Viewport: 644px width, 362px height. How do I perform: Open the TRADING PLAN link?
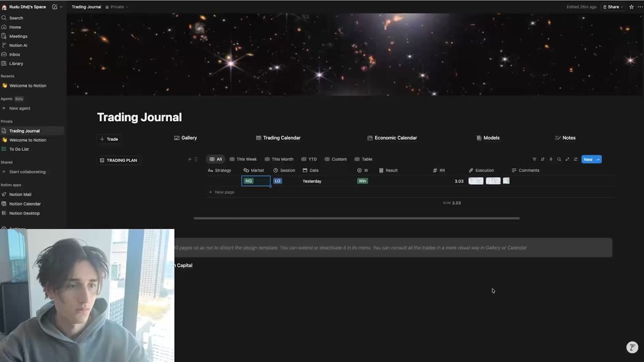tap(118, 160)
